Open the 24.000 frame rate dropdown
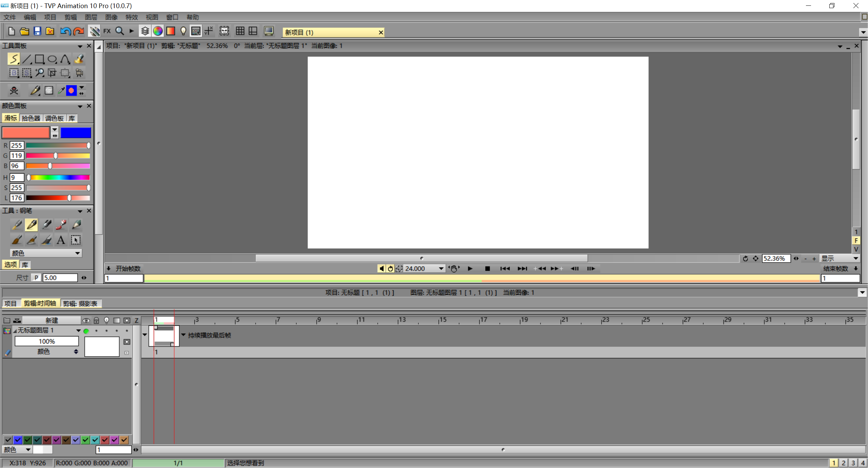 pos(441,269)
